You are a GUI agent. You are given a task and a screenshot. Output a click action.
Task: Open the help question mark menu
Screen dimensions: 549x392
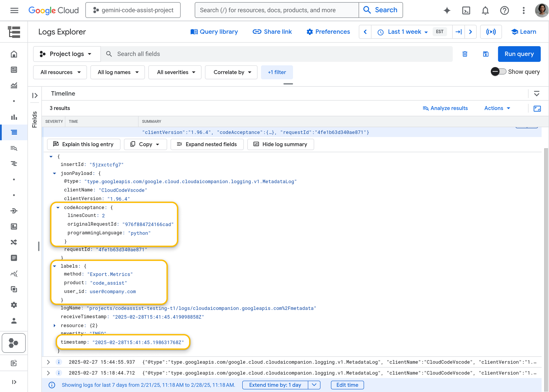pyautogui.click(x=504, y=10)
